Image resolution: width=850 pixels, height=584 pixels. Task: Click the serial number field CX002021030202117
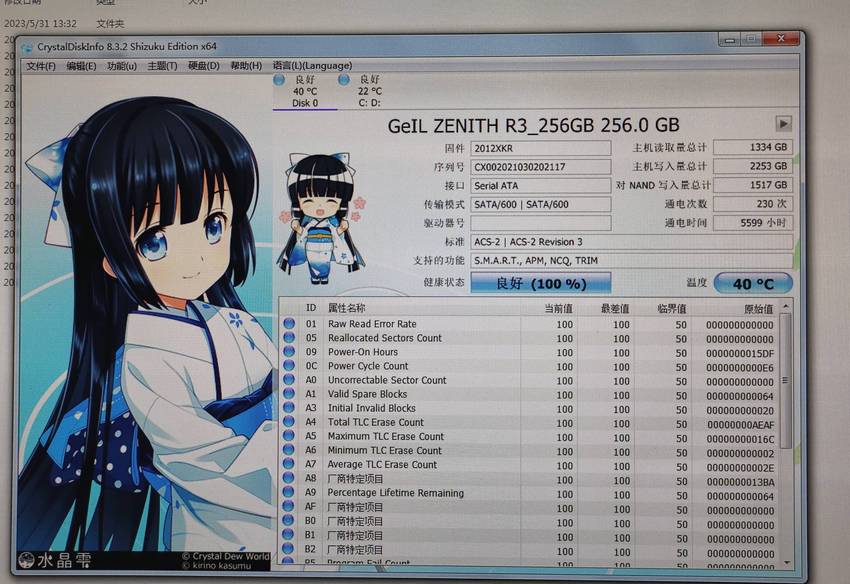(x=540, y=167)
